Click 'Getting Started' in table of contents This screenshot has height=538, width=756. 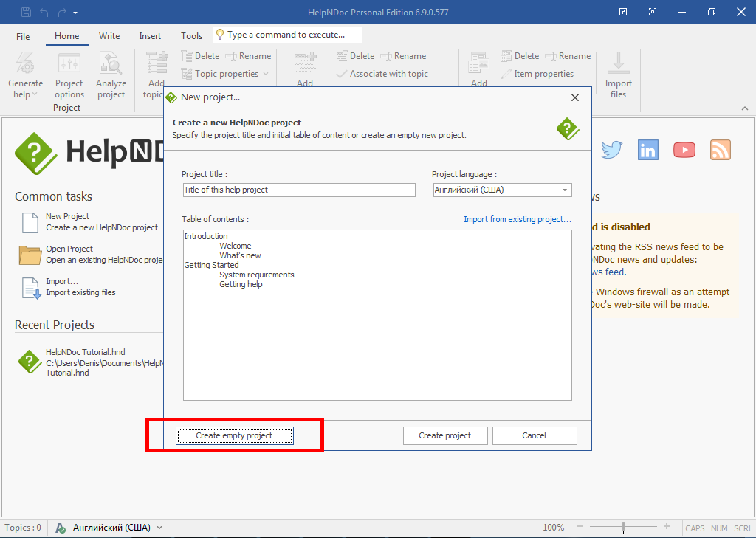(x=211, y=265)
